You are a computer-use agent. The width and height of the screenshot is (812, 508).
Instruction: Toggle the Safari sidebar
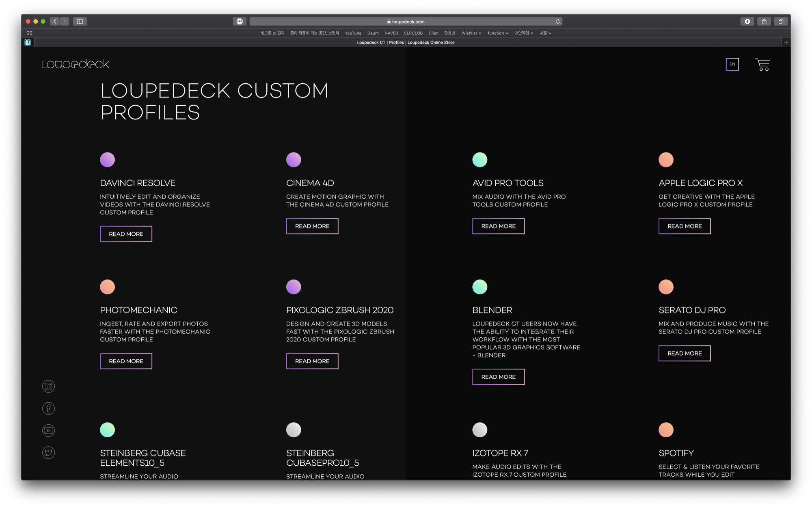click(80, 22)
